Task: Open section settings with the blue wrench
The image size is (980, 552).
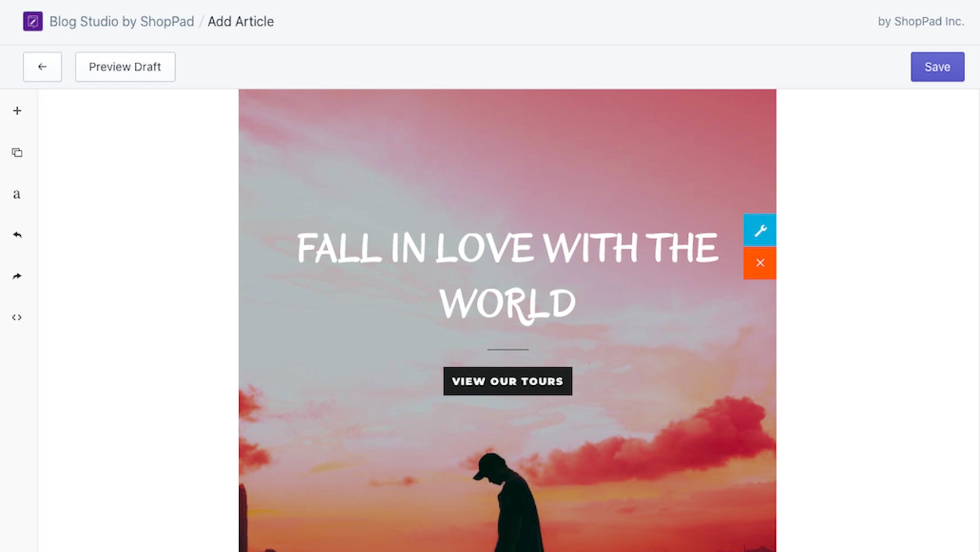Action: click(760, 230)
